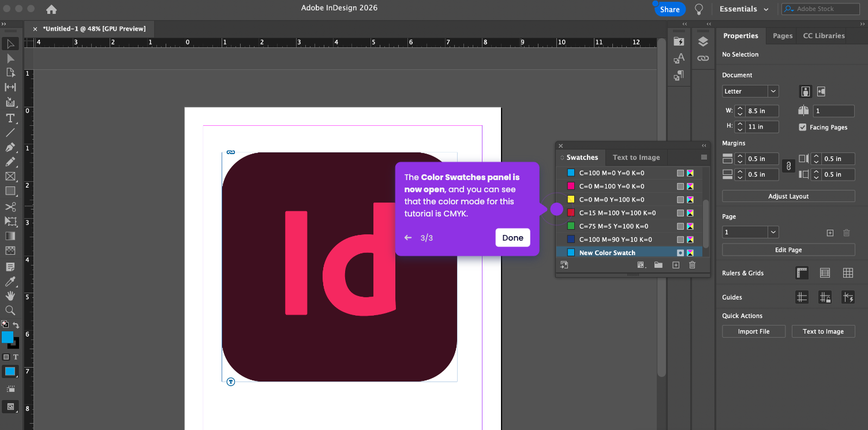The image size is (868, 430).
Task: Decrease page height stepper down
Action: [x=740, y=129]
